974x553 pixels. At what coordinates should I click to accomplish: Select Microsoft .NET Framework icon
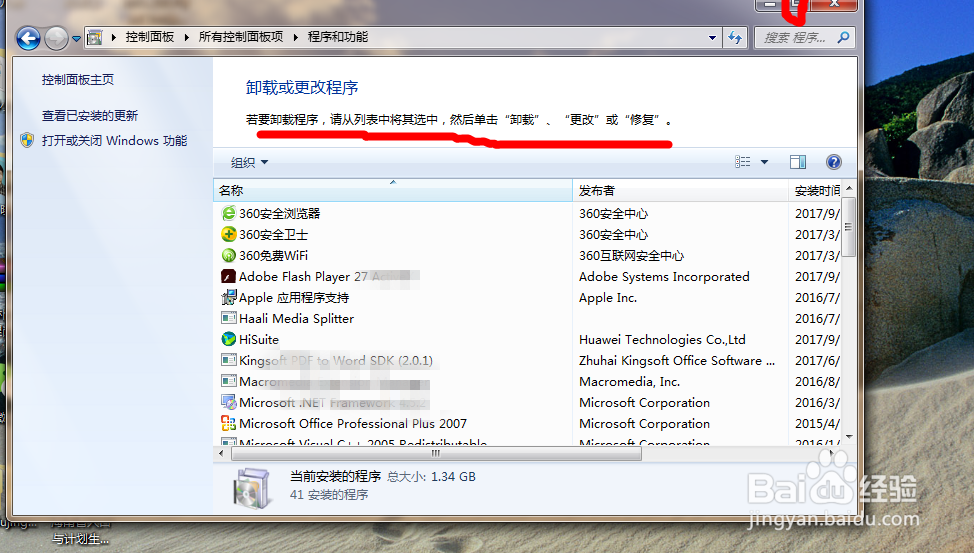pyautogui.click(x=229, y=402)
